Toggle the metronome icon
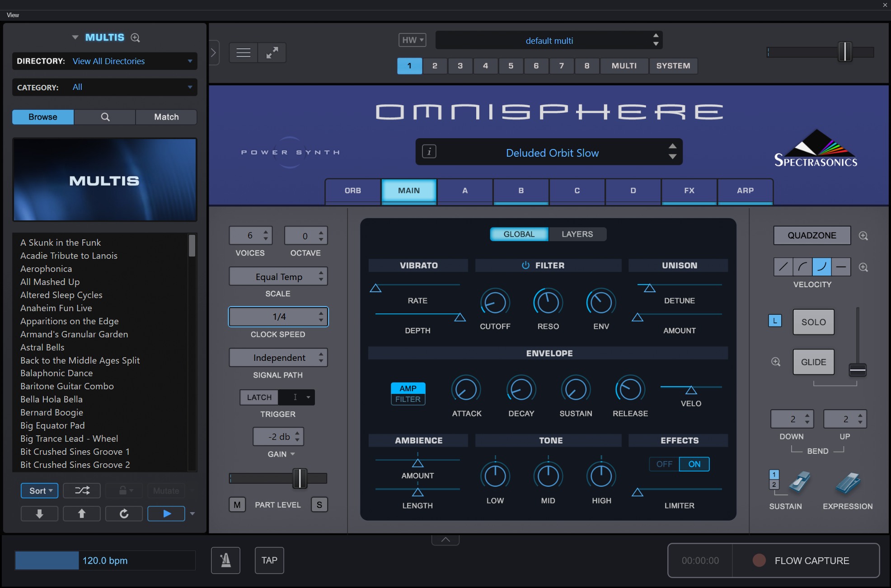This screenshot has height=588, width=891. click(225, 560)
